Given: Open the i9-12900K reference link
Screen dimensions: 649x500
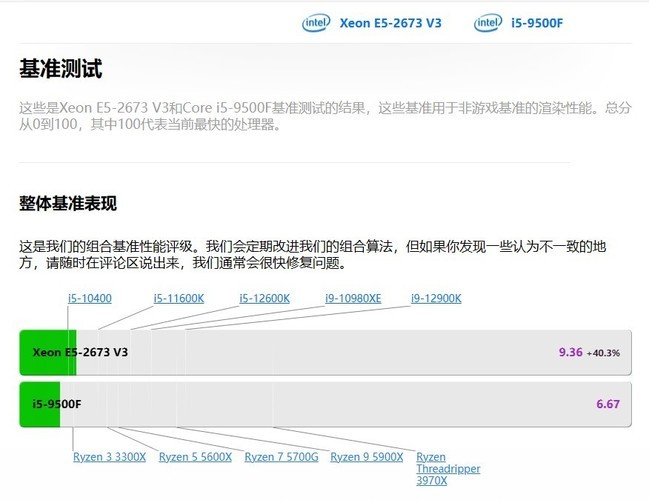Looking at the screenshot, I should 436,298.
